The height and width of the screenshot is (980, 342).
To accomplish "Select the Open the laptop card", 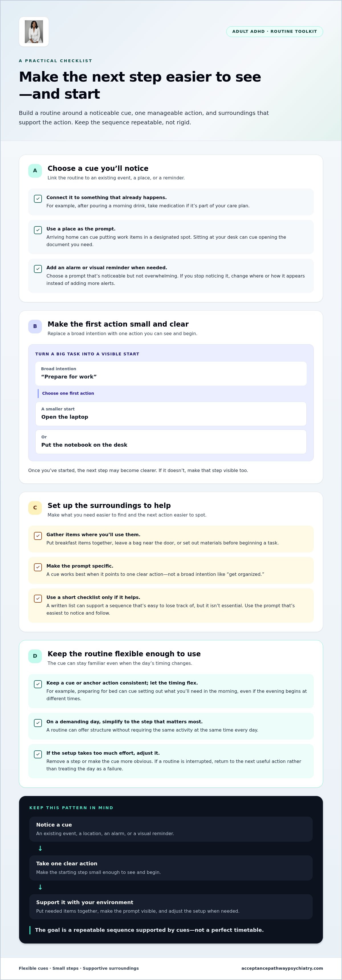I will (x=171, y=414).
